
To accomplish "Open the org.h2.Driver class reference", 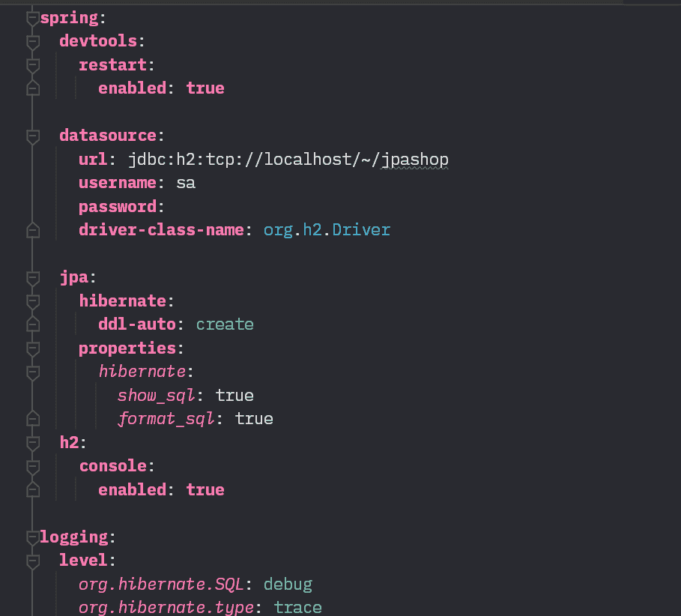I will [x=327, y=230].
